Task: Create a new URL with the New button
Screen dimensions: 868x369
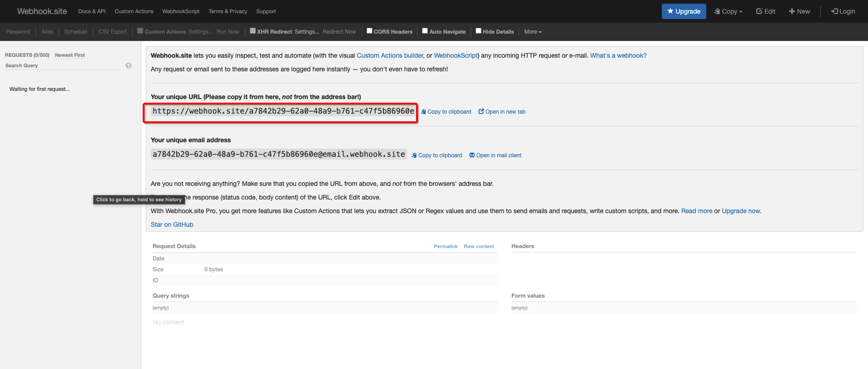Action: 799,11
